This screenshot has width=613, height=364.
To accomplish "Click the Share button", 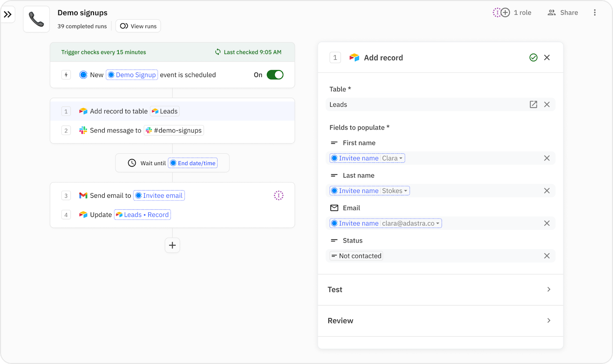I will click(563, 13).
